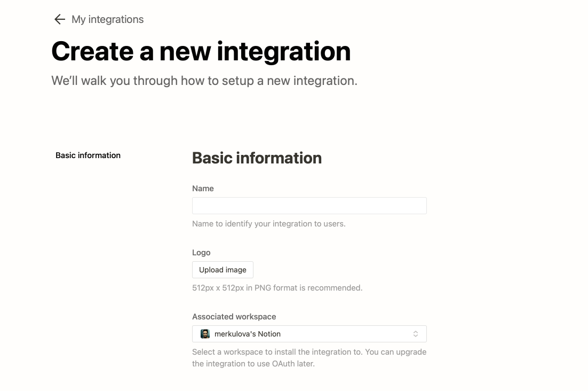The image size is (588, 391).
Task: Click the back arrow icon
Action: (60, 20)
